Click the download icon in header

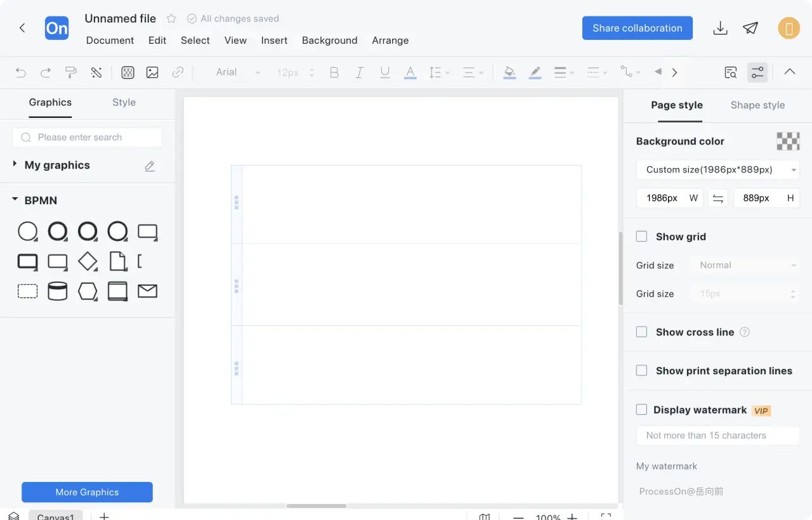pos(720,29)
